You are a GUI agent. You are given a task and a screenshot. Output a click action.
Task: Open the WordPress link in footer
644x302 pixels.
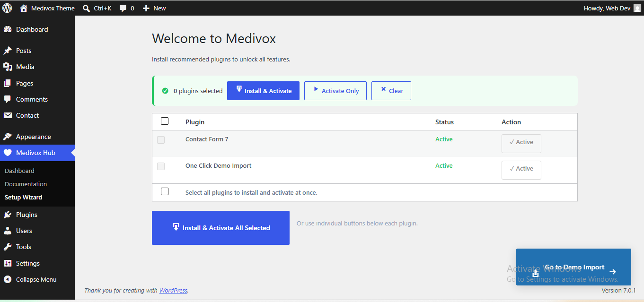[173, 290]
